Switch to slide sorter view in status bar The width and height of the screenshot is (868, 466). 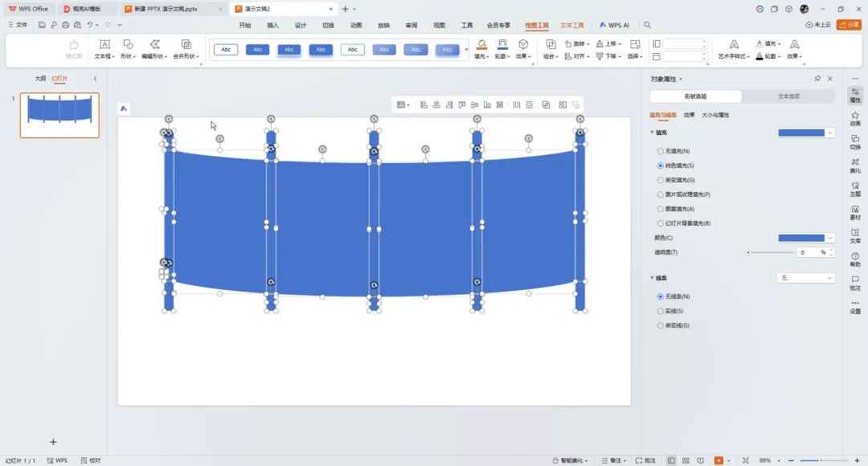pyautogui.click(x=686, y=460)
